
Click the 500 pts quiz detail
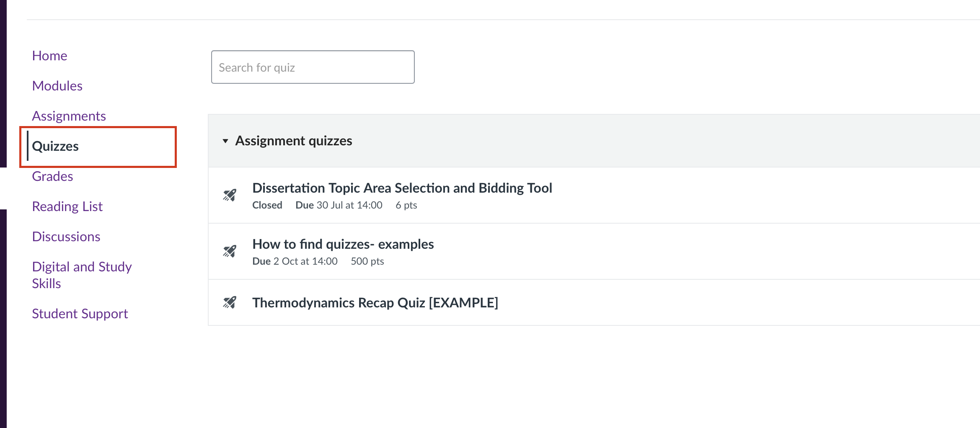tap(367, 261)
